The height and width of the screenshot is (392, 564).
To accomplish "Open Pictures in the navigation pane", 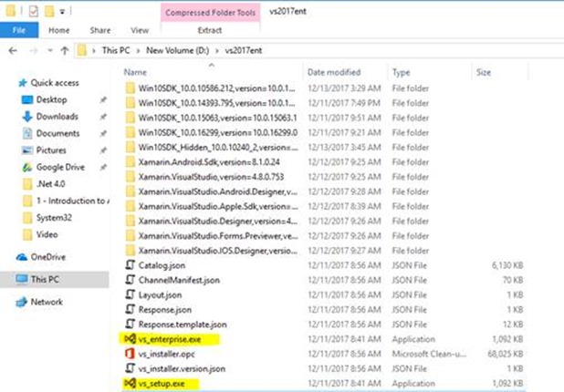I will coord(51,150).
